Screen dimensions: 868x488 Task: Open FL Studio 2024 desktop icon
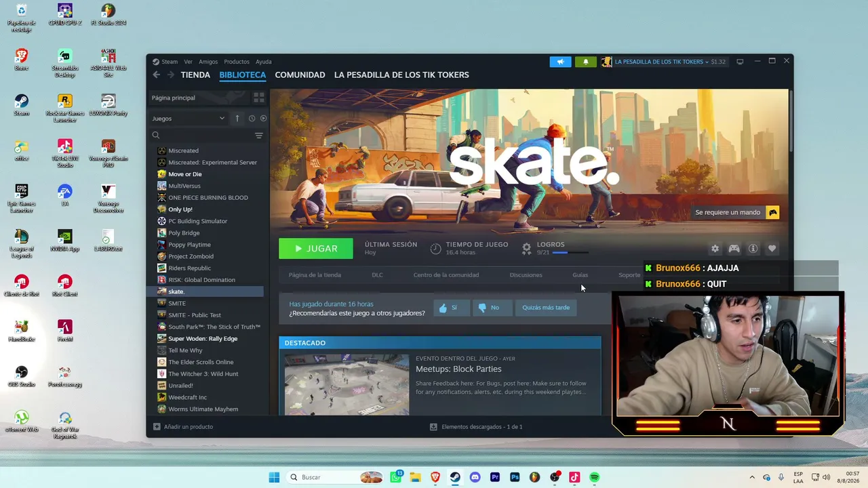pos(108,15)
